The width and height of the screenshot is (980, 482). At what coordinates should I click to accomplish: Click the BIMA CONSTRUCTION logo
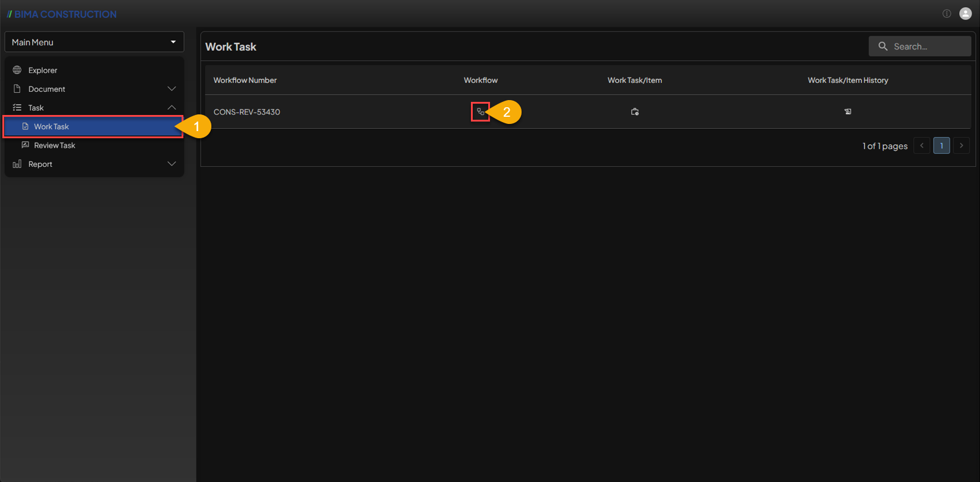(62, 14)
